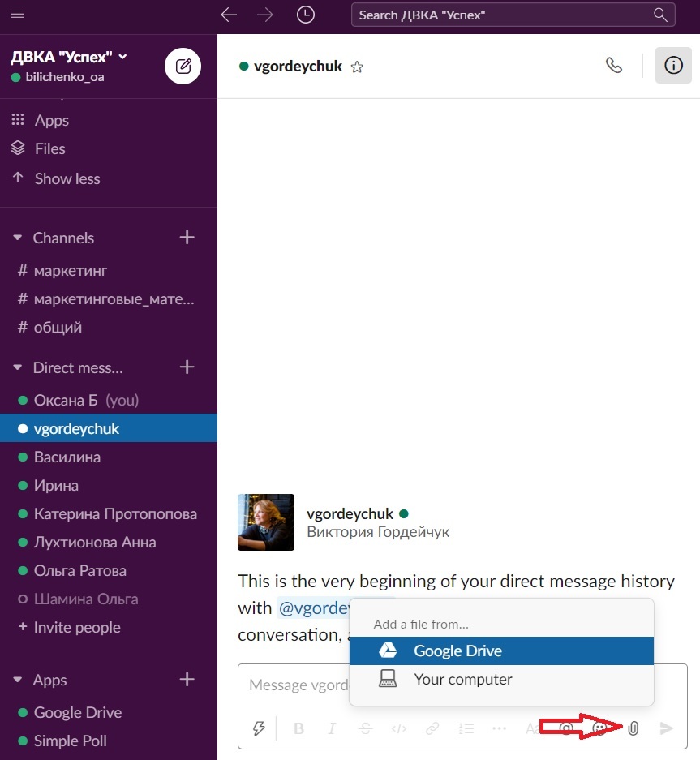Click the search magnifier icon
The height and width of the screenshot is (760, 700).
(660, 15)
